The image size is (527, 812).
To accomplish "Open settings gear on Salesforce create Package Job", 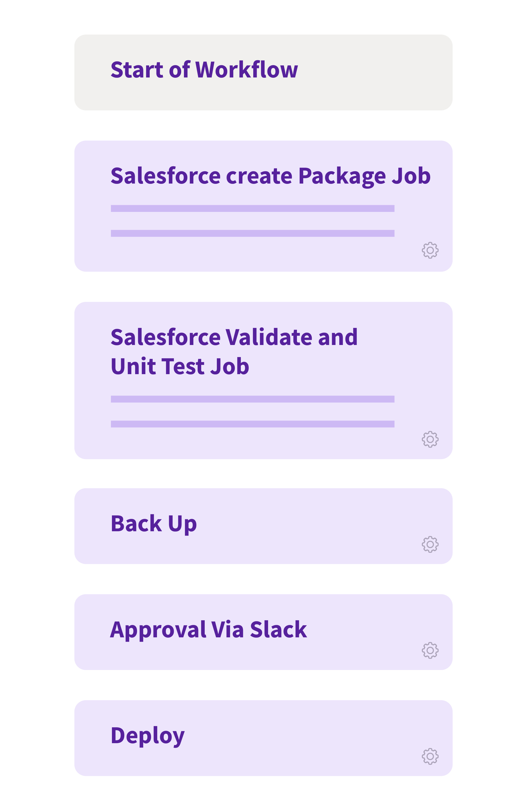I will click(430, 250).
